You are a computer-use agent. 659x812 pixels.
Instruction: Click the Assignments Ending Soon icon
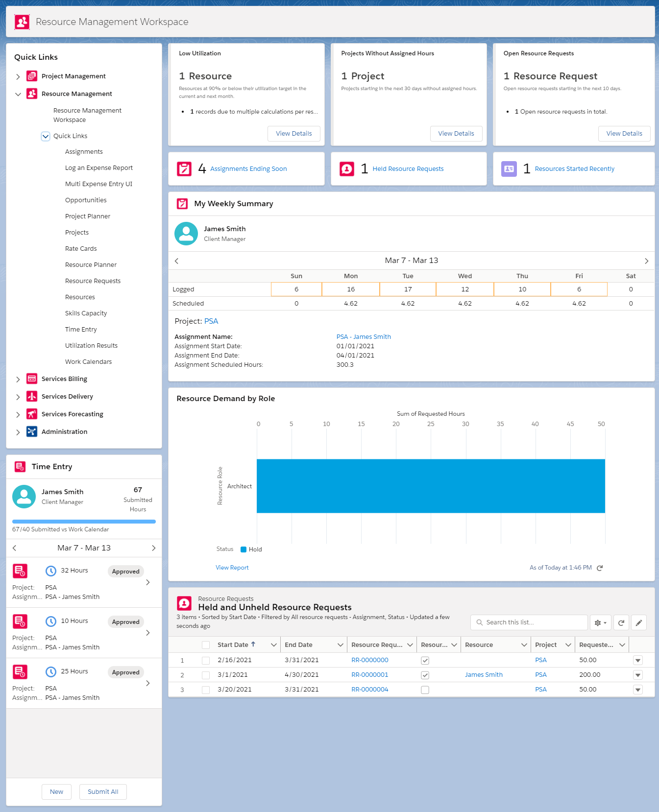click(x=184, y=169)
